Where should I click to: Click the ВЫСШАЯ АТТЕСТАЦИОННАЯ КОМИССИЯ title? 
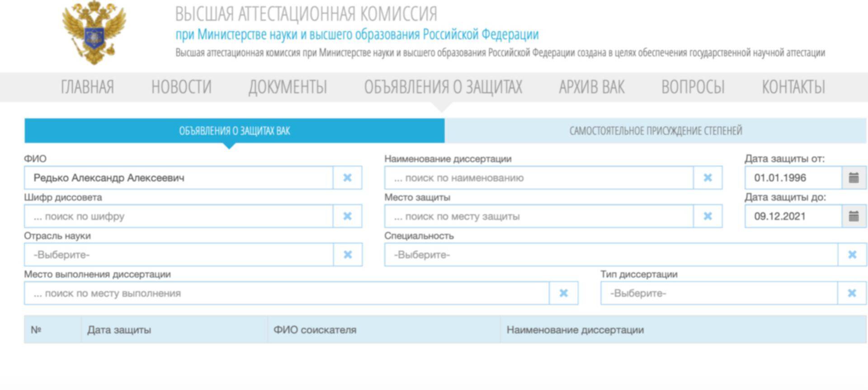tap(306, 14)
